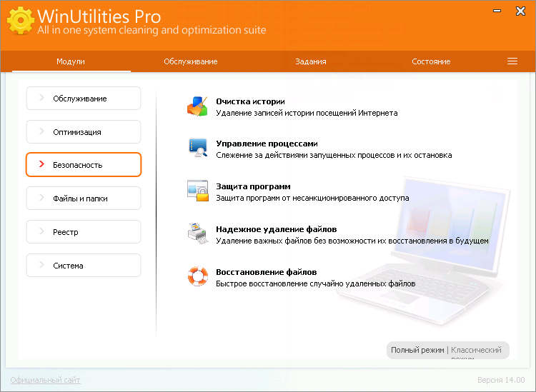Select the Система sidebar category
Viewport: 536px width, 392px height.
coord(84,265)
